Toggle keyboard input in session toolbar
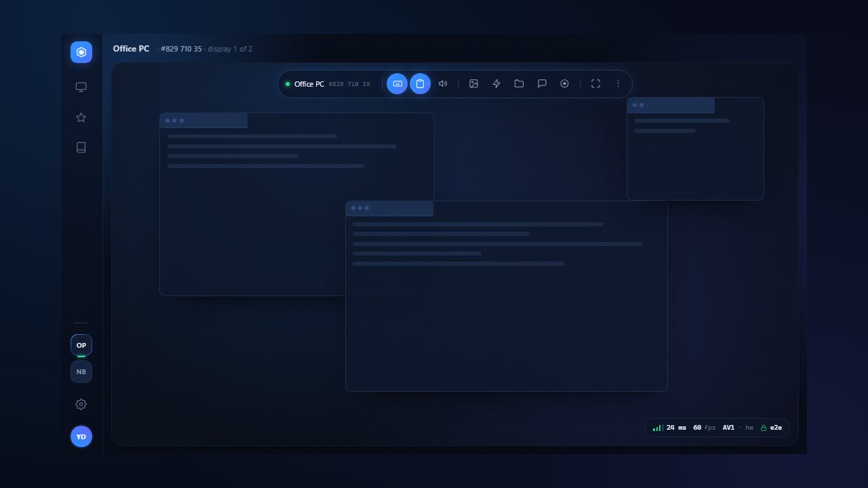 [x=397, y=84]
